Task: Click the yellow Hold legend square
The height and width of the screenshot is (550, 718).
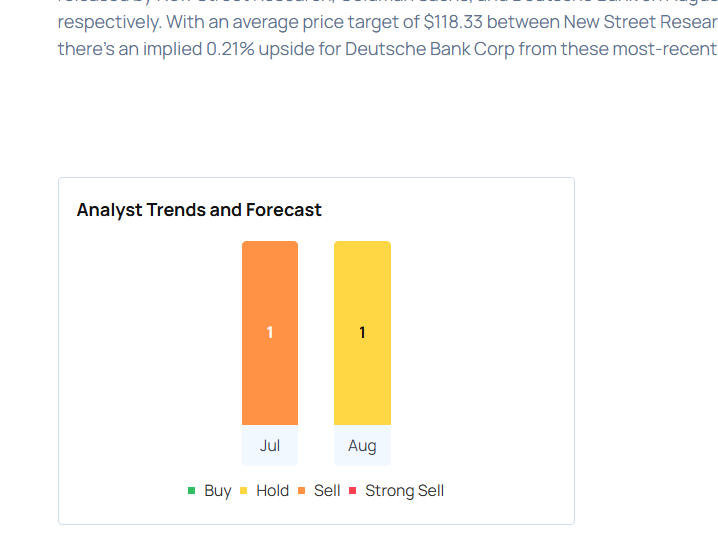Action: pos(243,491)
